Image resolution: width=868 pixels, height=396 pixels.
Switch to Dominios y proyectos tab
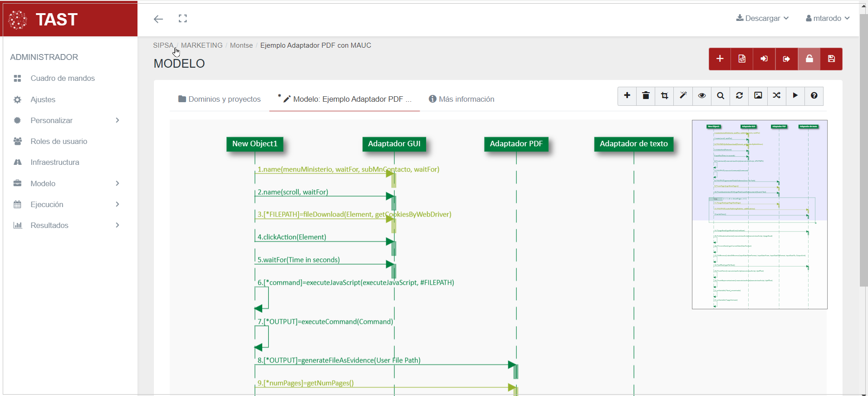click(220, 99)
